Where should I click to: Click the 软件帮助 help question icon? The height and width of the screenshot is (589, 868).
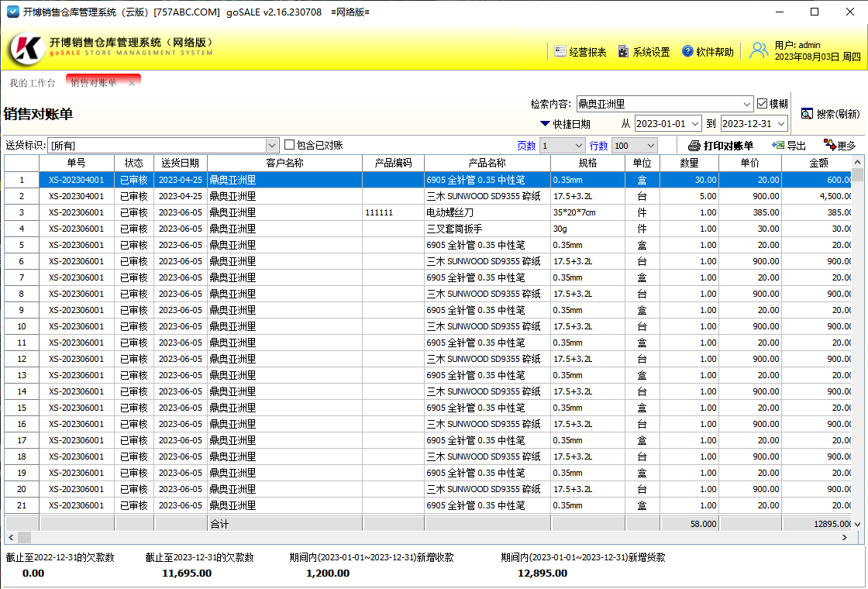click(x=687, y=52)
